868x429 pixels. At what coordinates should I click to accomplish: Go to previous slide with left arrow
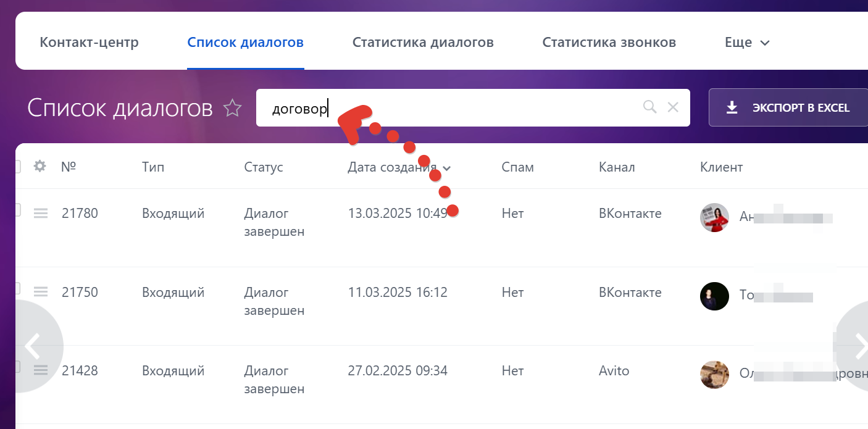(32, 346)
